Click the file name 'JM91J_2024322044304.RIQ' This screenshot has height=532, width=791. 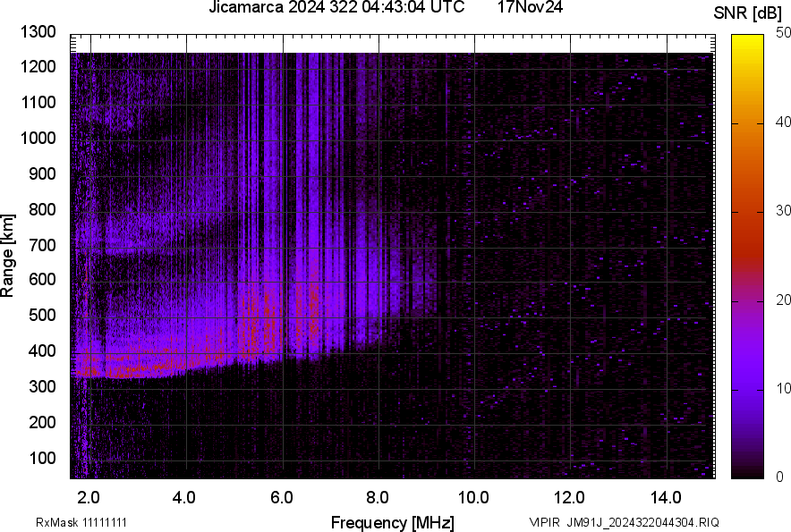click(642, 522)
